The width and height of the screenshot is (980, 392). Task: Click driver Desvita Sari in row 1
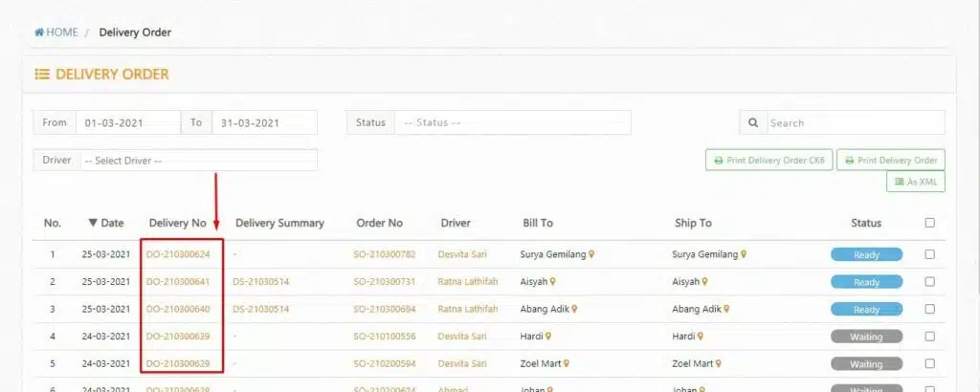(462, 254)
